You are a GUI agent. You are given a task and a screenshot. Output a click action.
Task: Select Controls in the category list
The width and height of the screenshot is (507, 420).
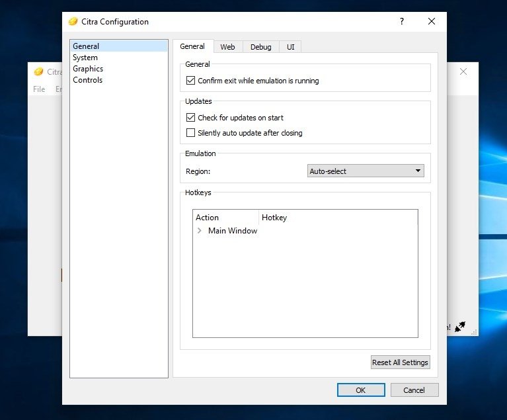[x=119, y=80]
